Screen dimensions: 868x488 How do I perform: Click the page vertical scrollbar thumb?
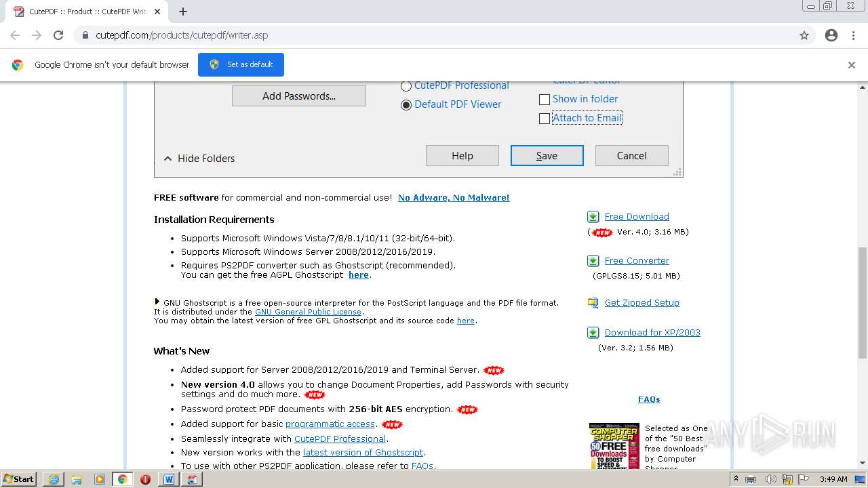click(863, 302)
